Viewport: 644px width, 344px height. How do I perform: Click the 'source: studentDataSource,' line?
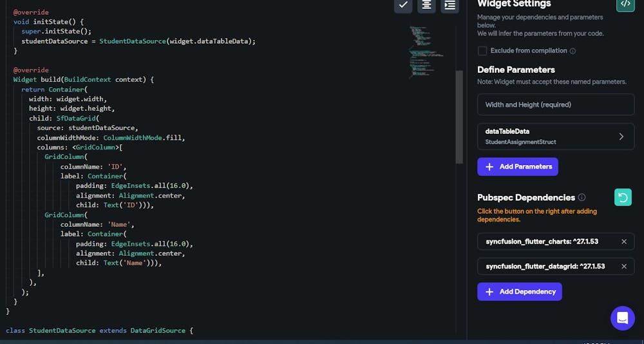pyautogui.click(x=88, y=128)
